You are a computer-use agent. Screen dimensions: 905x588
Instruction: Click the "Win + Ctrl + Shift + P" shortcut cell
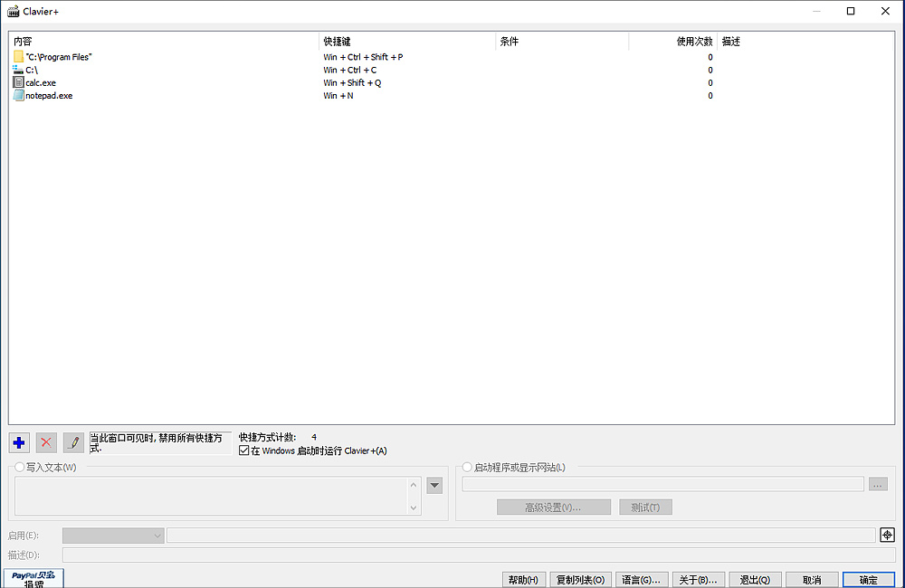(363, 57)
